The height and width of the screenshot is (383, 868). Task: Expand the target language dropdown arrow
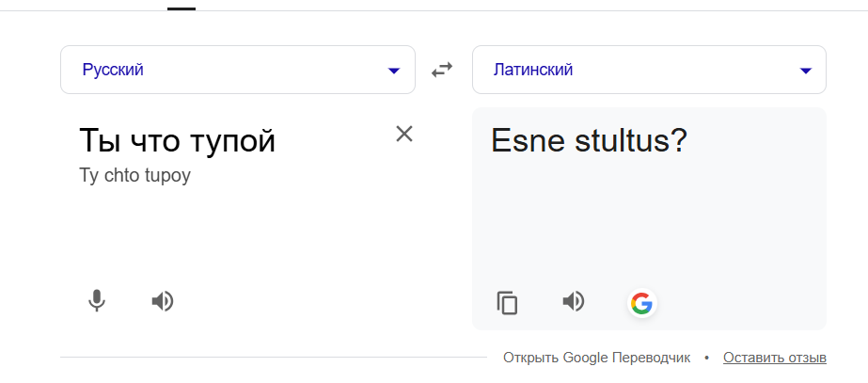[805, 71]
